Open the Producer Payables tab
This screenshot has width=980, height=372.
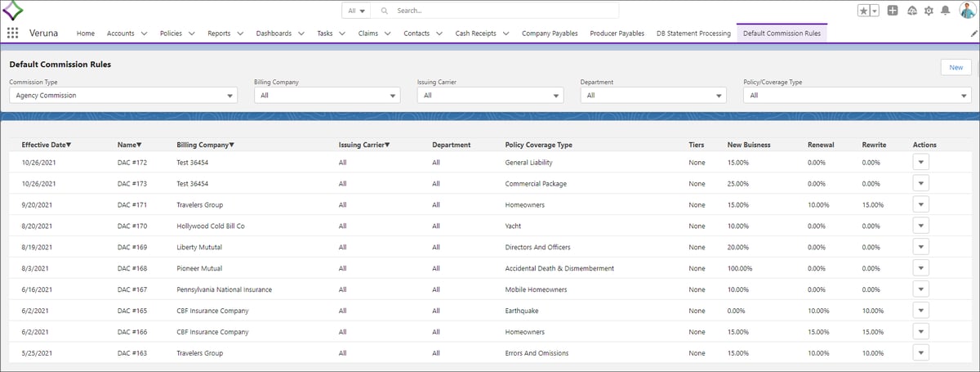click(617, 34)
